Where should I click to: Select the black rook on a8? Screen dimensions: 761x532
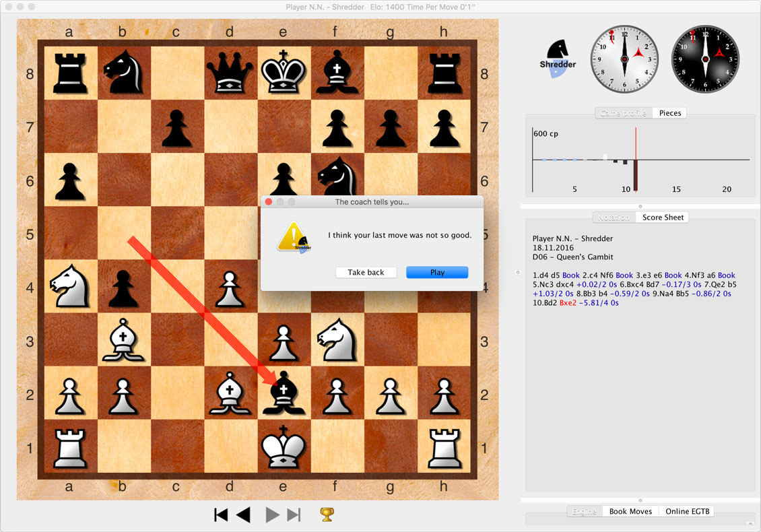tap(70, 74)
